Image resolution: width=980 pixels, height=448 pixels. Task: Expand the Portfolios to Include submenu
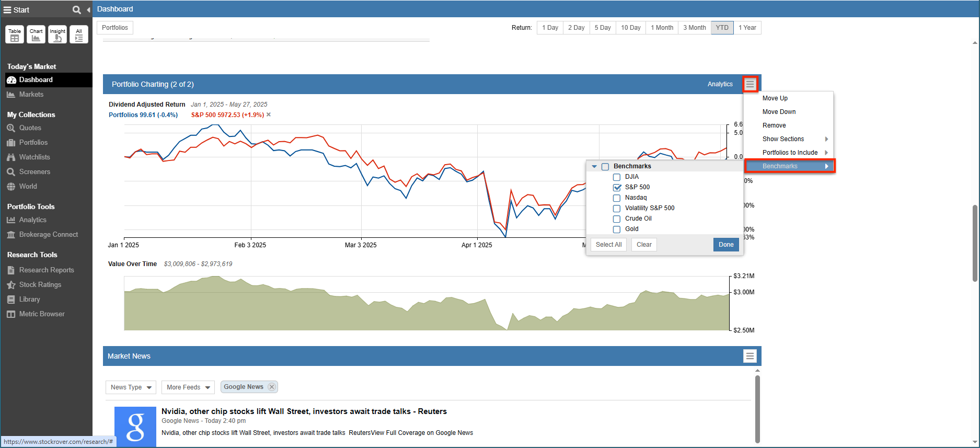point(789,153)
